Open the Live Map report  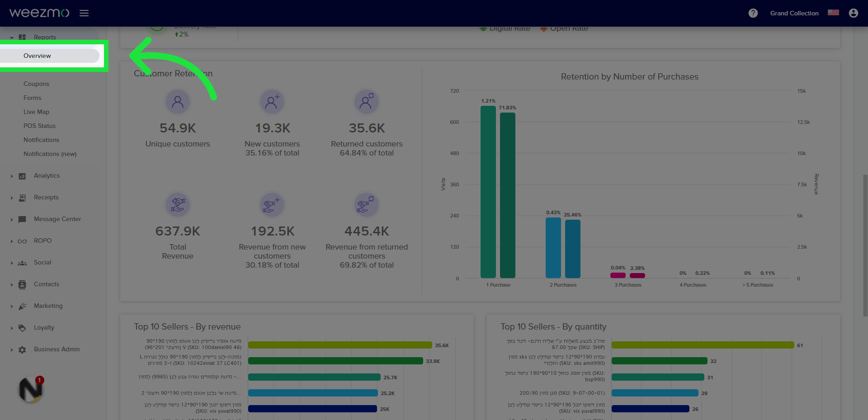[x=36, y=112]
